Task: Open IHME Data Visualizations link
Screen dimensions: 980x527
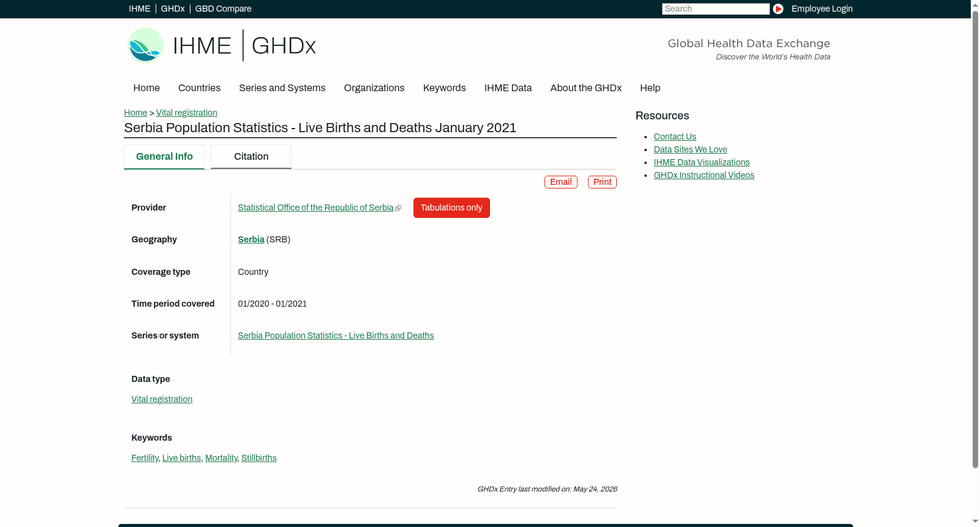Action: pyautogui.click(x=701, y=162)
